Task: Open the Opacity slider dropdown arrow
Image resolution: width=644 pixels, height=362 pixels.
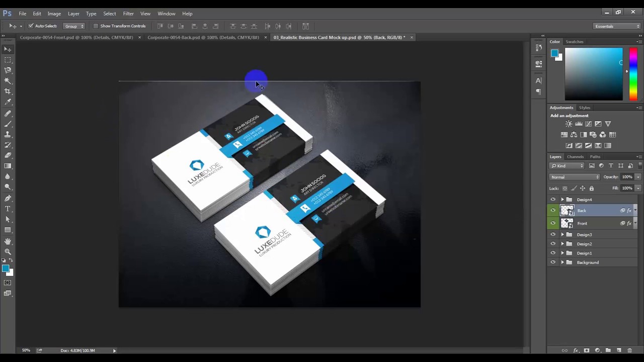Action: (638, 177)
